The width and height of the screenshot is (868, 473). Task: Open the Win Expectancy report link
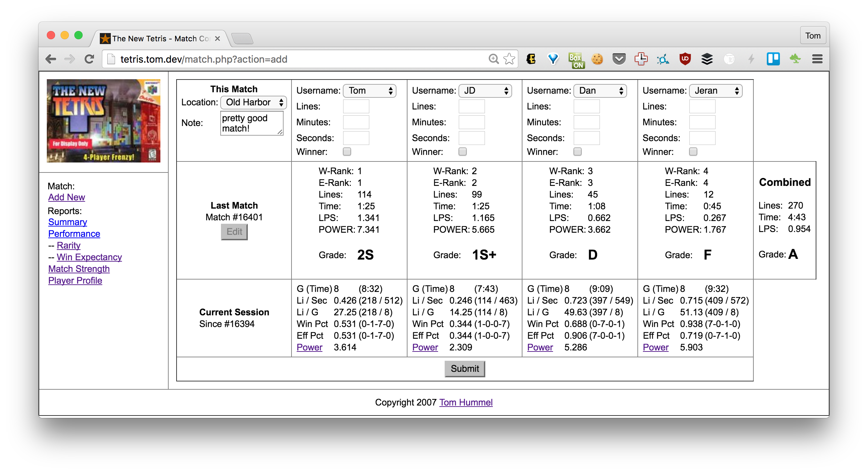pyautogui.click(x=89, y=257)
